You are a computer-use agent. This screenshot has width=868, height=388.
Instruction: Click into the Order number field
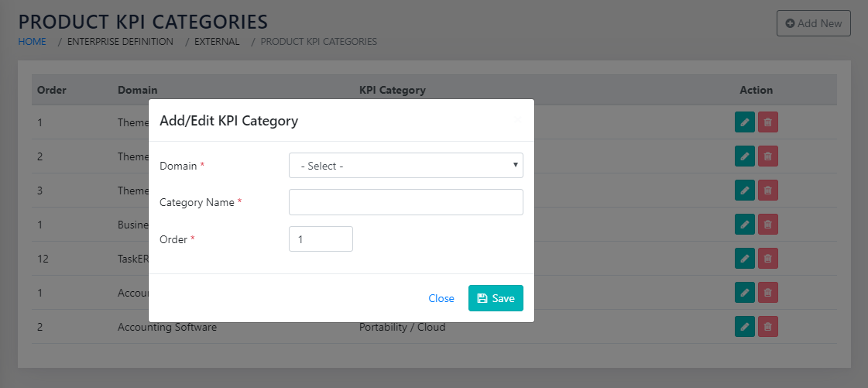click(321, 239)
